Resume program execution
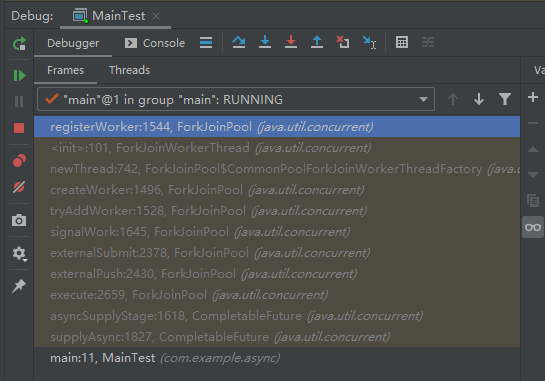Screen dimensions: 545x381 19,75
